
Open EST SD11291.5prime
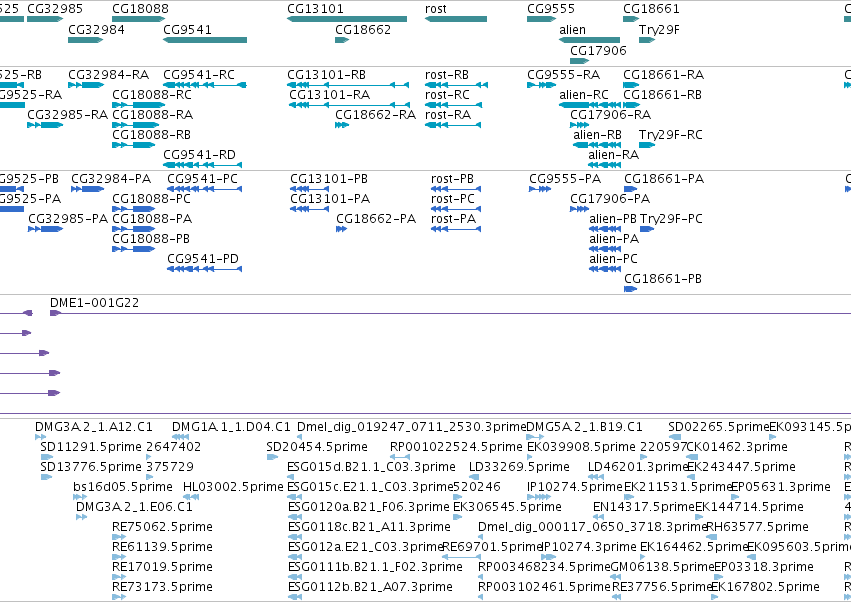pos(91,447)
